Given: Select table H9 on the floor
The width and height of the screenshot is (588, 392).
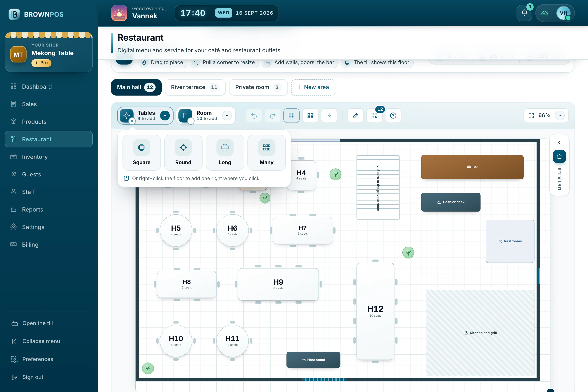Looking at the screenshot, I should click(278, 284).
